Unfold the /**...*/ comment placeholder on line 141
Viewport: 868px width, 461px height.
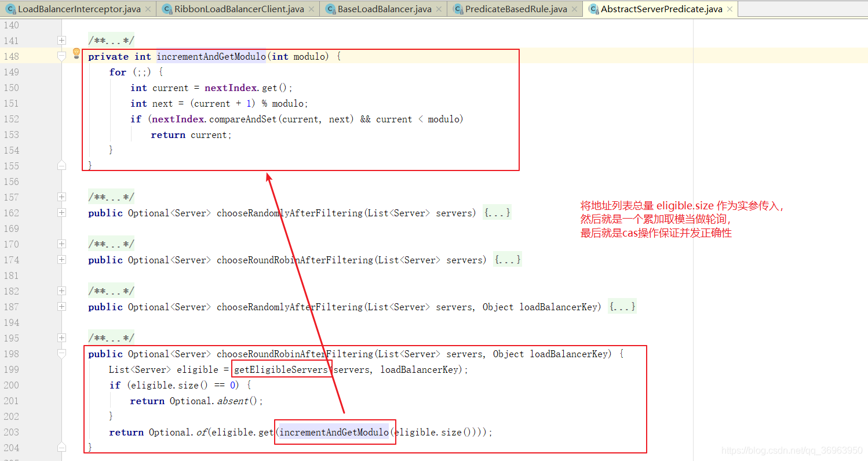111,41
